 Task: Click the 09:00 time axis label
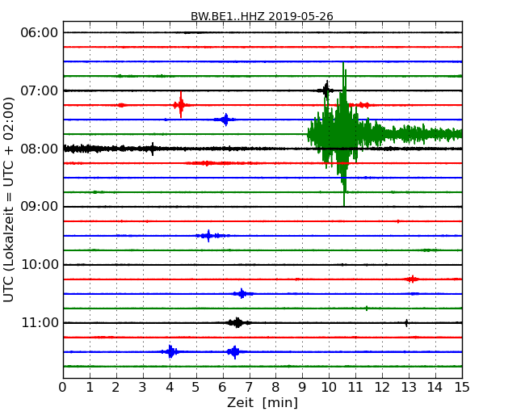pos(40,206)
